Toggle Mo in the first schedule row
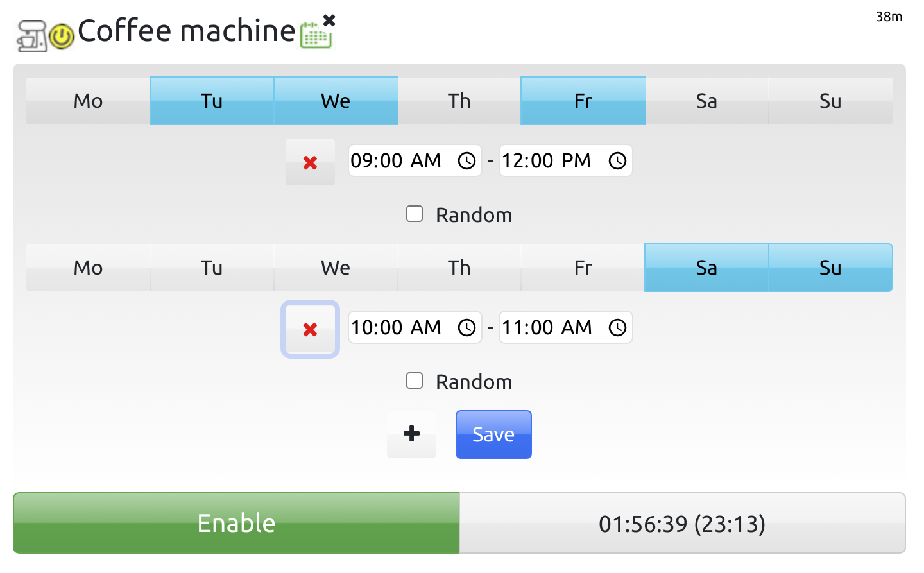The image size is (924, 573). click(x=88, y=101)
